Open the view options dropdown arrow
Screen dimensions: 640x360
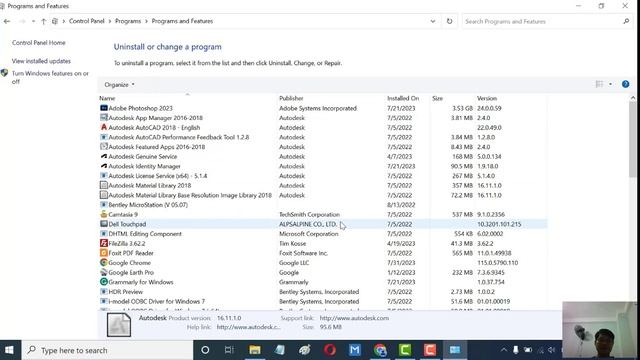[611, 84]
